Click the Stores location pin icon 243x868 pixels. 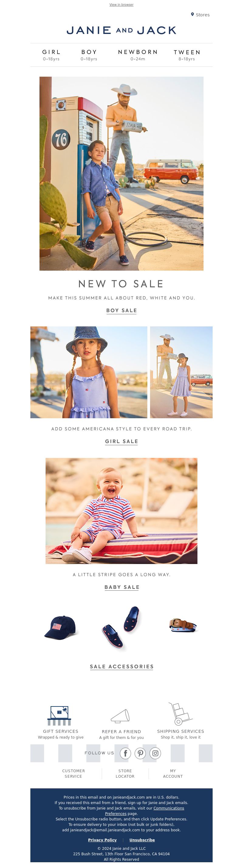click(192, 15)
